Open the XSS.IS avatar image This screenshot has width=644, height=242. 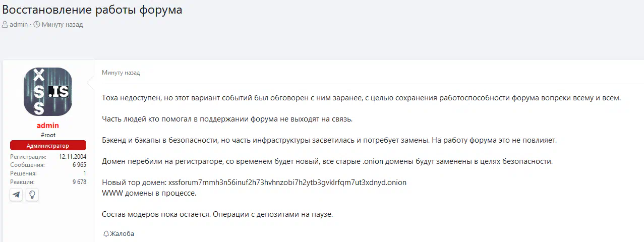[48, 92]
